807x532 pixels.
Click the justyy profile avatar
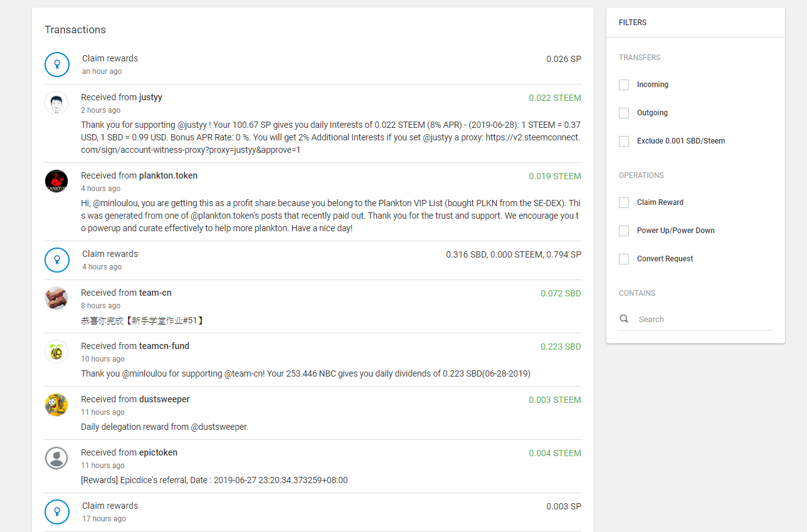[56, 103]
